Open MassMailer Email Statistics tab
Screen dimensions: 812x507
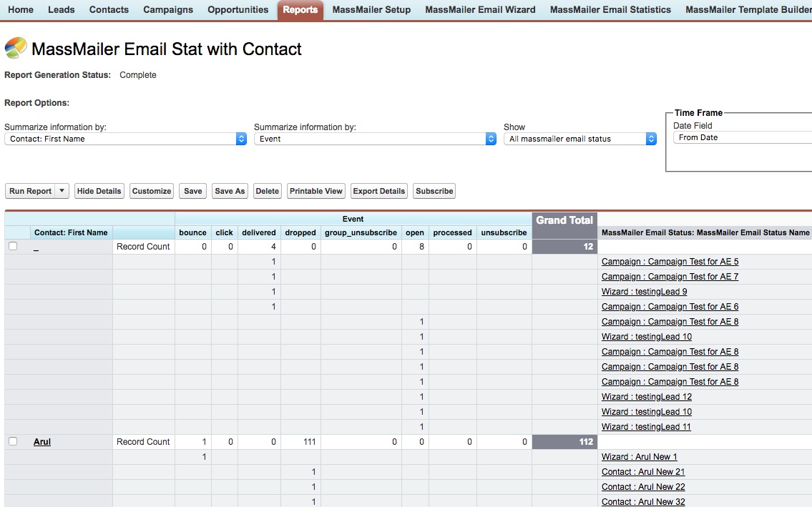610,9
